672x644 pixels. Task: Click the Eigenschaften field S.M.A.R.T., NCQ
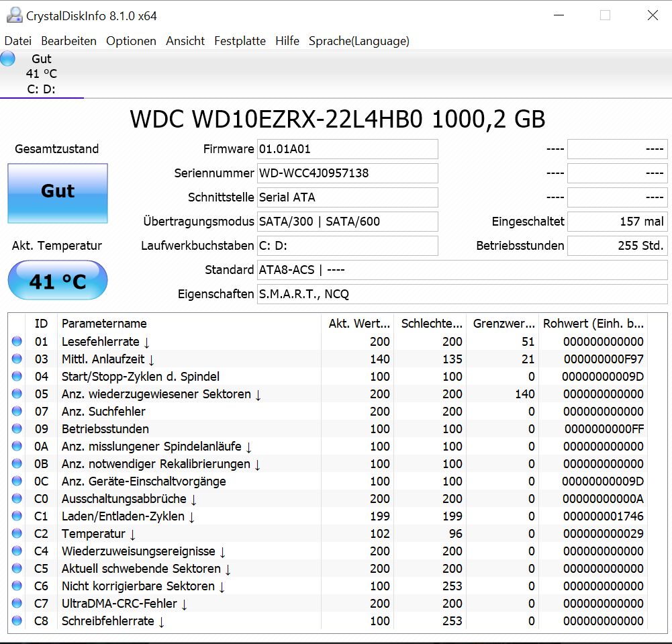pos(462,294)
